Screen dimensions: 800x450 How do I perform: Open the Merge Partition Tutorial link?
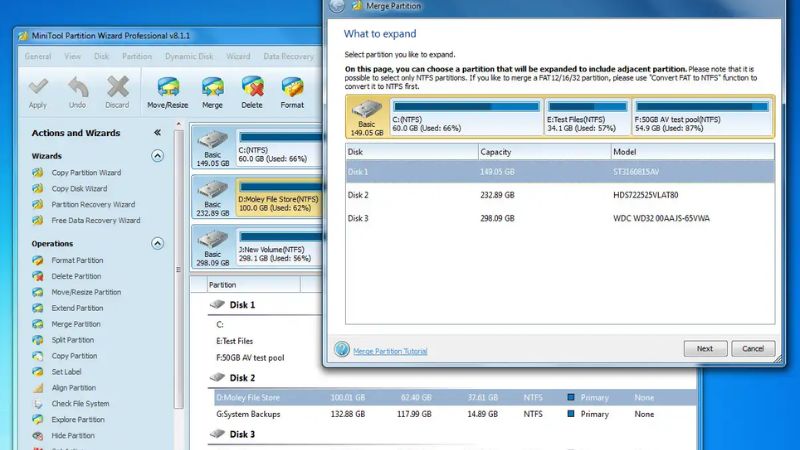pyautogui.click(x=390, y=351)
